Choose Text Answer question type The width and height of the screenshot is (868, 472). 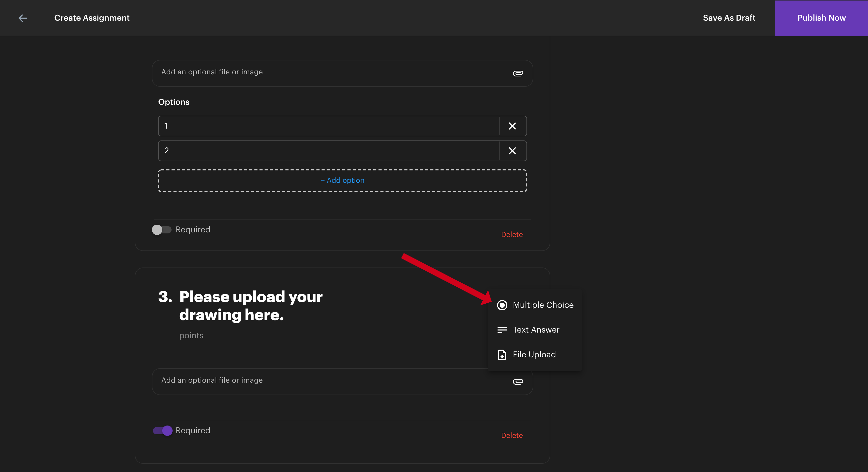click(x=536, y=330)
